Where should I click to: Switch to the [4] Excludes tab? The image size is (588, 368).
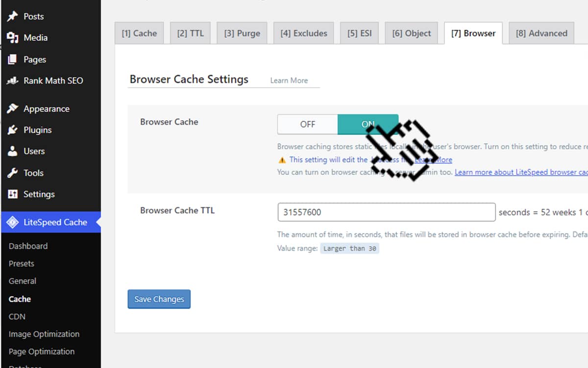tap(303, 33)
